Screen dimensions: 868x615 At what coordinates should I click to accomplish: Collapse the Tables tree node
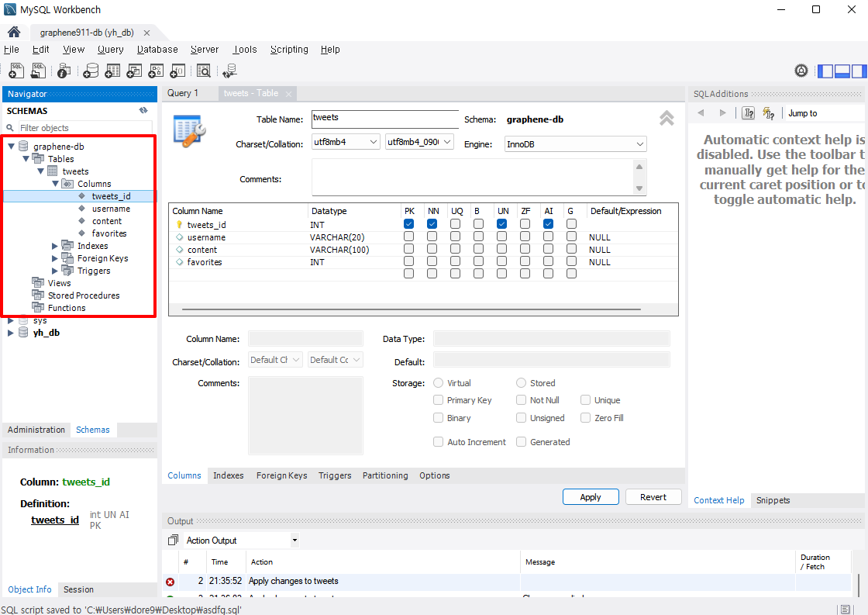[x=26, y=158]
